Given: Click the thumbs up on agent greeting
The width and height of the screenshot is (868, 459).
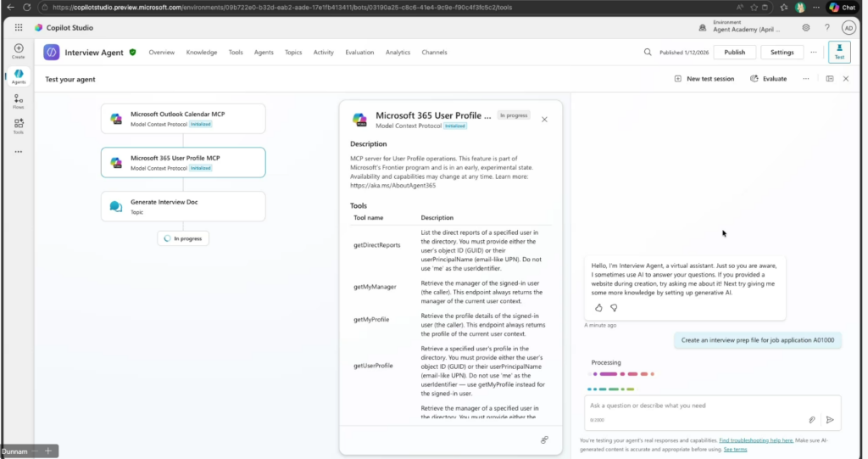Looking at the screenshot, I should pyautogui.click(x=598, y=307).
